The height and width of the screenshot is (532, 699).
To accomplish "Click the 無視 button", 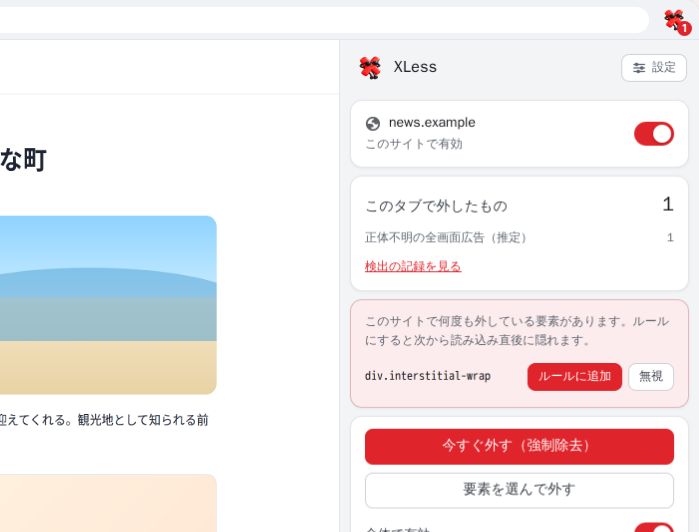I will [650, 376].
